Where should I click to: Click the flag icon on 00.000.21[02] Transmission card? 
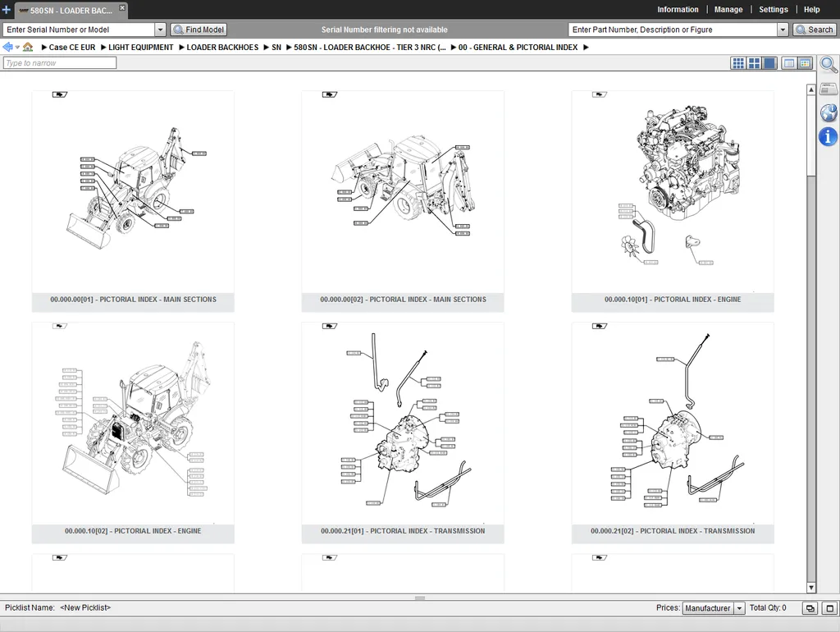click(600, 326)
